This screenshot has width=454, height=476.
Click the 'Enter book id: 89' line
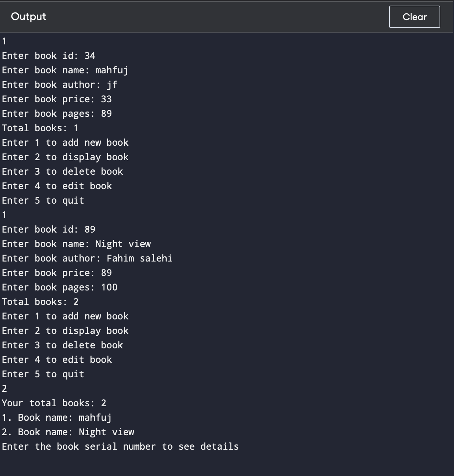(49, 229)
